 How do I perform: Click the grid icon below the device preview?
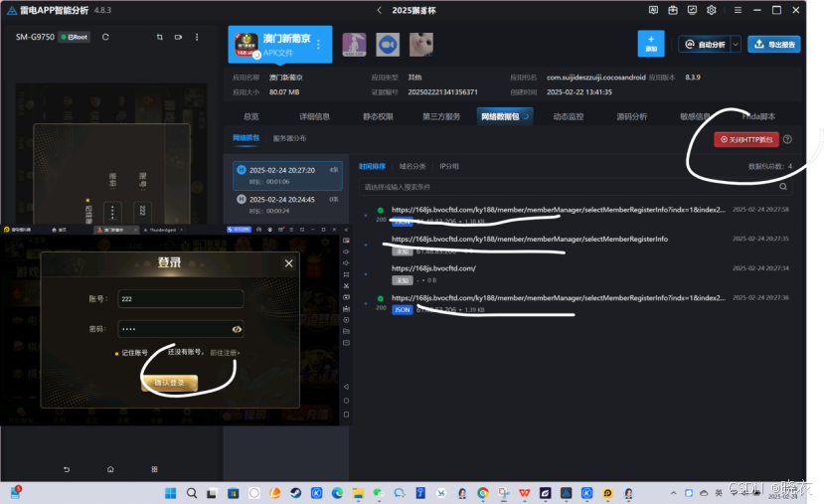coord(154,469)
